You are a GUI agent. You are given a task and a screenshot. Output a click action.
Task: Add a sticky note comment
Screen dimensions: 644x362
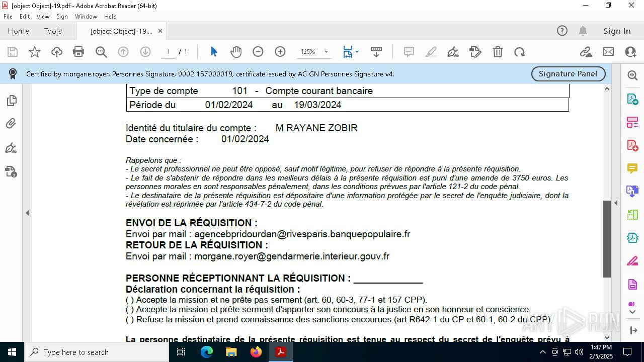click(x=409, y=52)
